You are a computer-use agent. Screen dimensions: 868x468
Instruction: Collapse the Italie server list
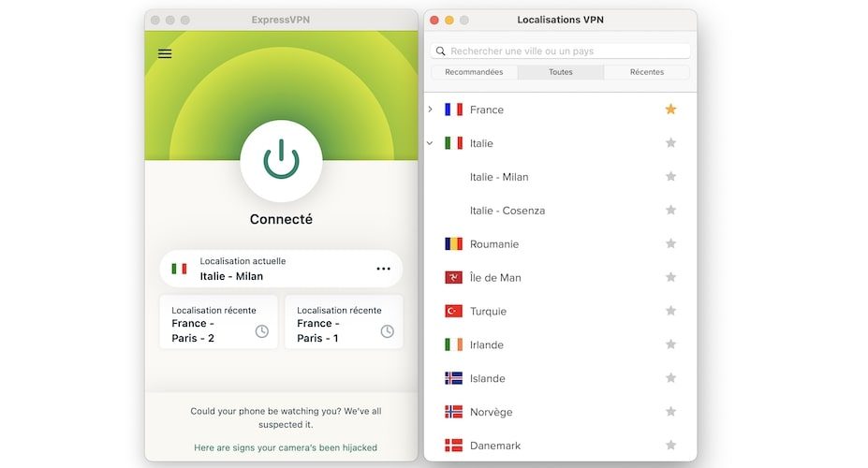point(430,143)
